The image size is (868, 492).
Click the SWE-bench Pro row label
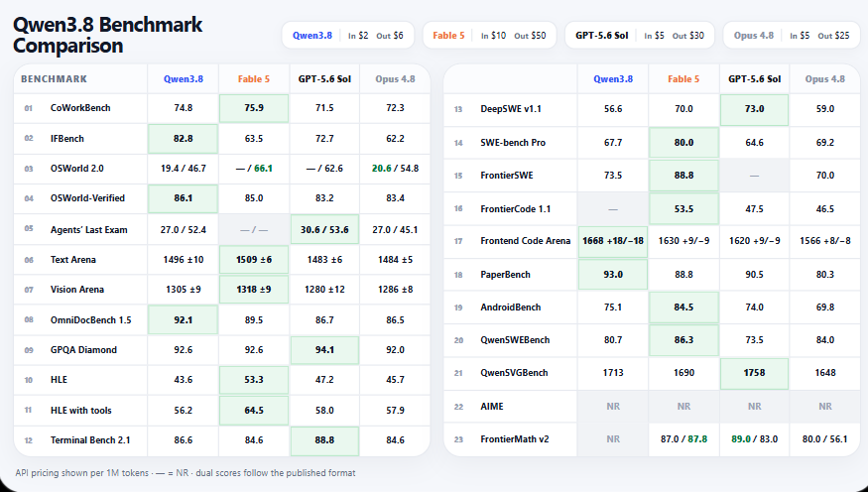[x=513, y=142]
